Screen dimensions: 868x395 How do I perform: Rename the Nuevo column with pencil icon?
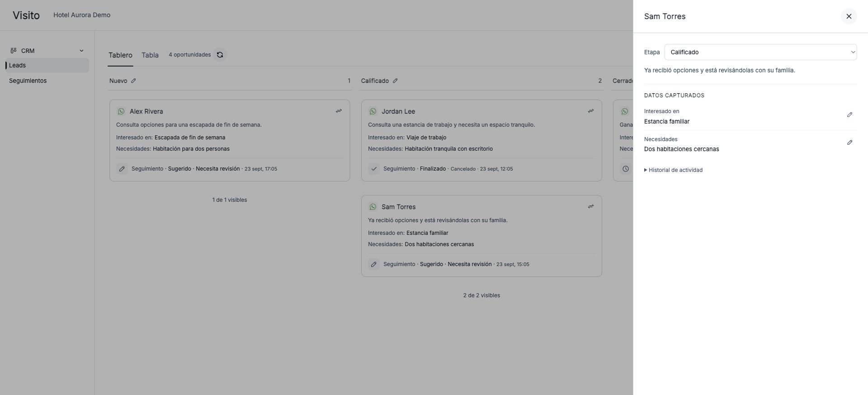(133, 81)
